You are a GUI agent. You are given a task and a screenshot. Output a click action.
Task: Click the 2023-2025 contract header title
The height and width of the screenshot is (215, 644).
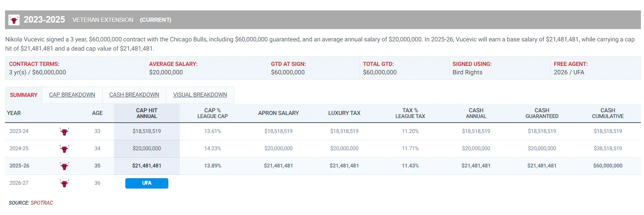pyautogui.click(x=44, y=20)
